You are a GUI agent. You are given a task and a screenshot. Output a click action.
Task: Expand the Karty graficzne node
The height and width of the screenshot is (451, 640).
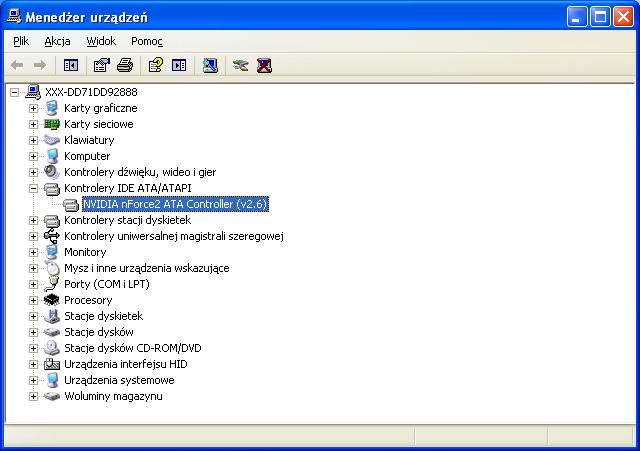point(33,108)
